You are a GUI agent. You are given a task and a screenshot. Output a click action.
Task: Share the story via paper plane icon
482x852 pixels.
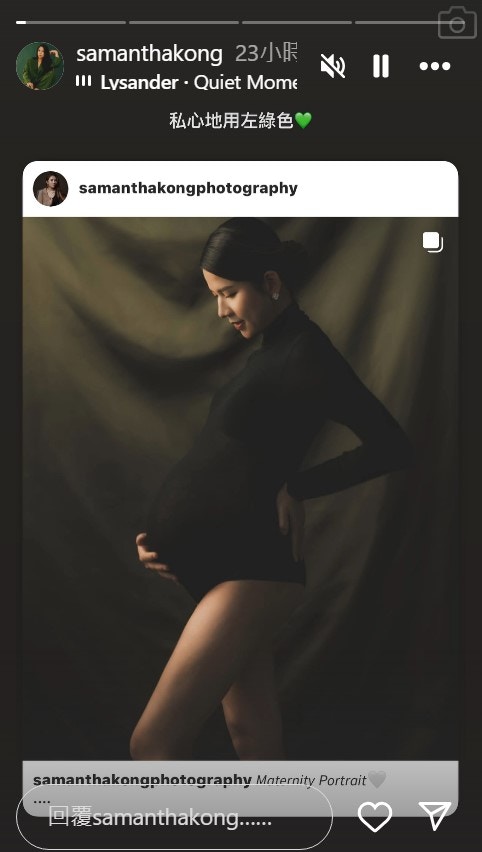pyautogui.click(x=435, y=816)
